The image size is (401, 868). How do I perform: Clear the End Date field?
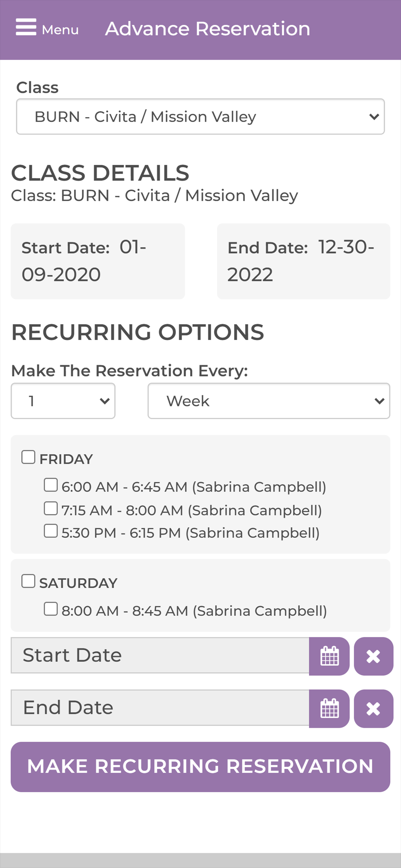pos(373,708)
